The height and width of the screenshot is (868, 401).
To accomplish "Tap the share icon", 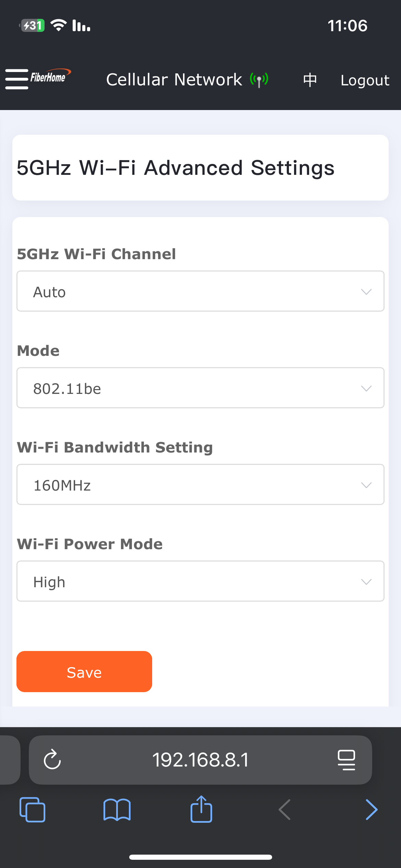I will coord(201,809).
